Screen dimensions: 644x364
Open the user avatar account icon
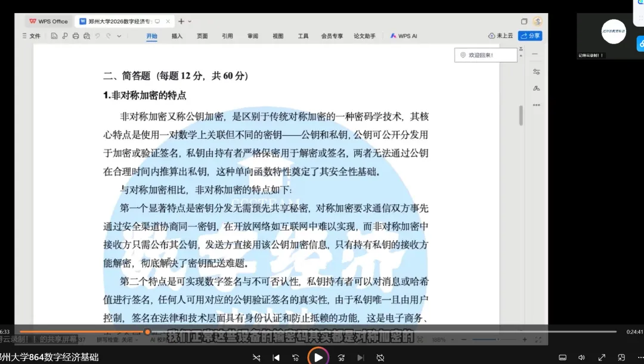[537, 21]
